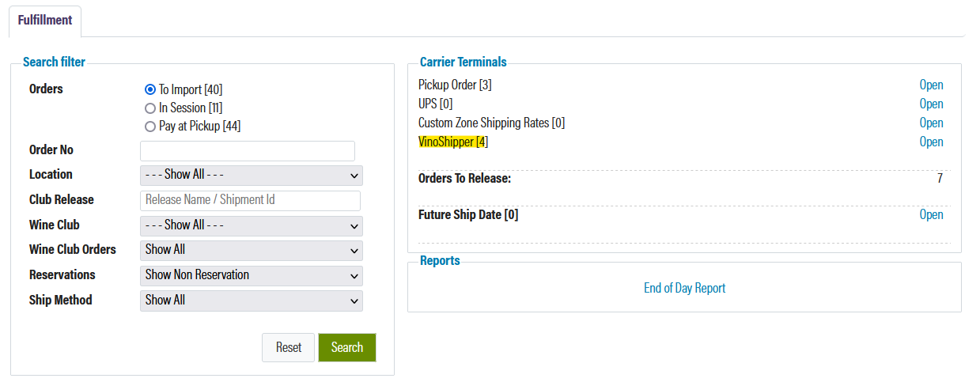
Task: Open the Ship Method dropdown
Action: click(x=252, y=301)
